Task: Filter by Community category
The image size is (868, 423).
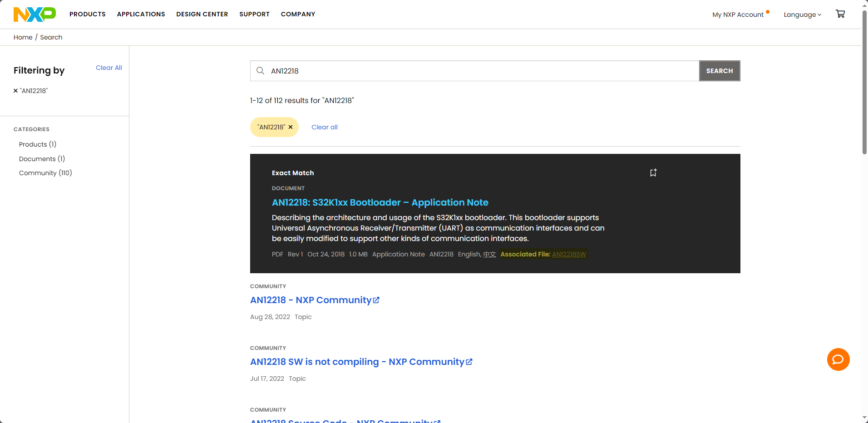Action: click(x=45, y=173)
